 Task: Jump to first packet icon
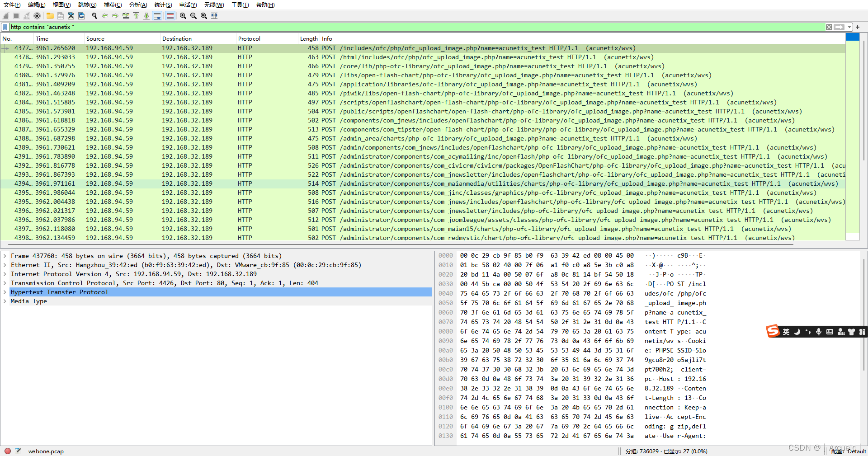[x=136, y=16]
